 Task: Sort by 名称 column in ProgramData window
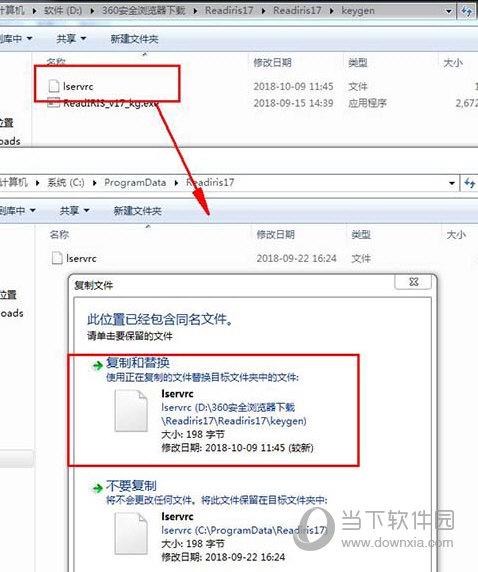click(x=59, y=234)
